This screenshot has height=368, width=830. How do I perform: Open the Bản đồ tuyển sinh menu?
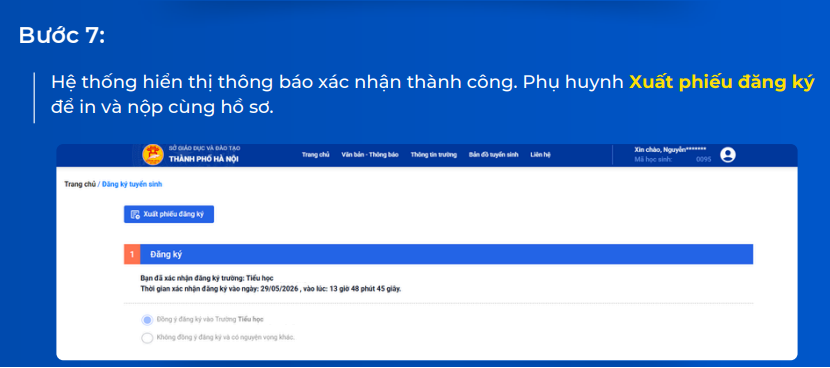pos(493,155)
